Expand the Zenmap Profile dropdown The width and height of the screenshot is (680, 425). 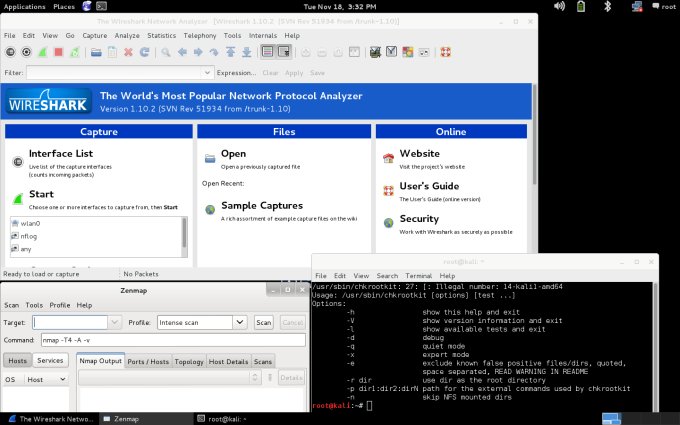[x=240, y=323]
